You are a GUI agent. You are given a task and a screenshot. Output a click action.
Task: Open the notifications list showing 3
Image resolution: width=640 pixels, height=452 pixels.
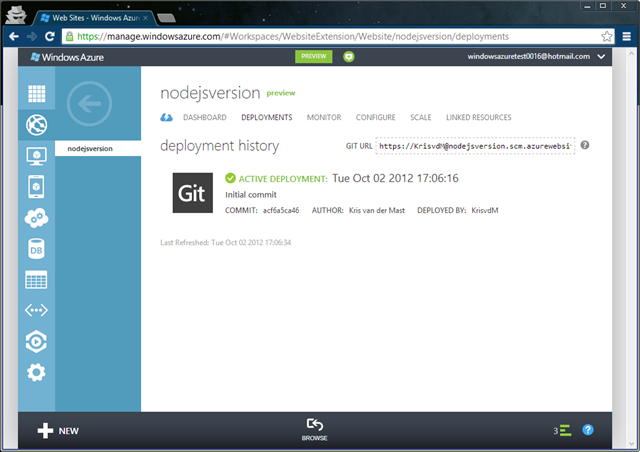point(562,430)
